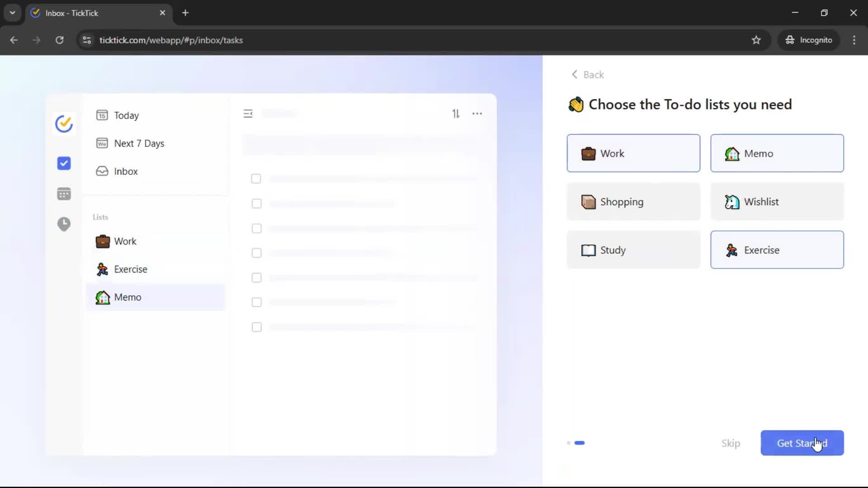Go back using the Back chevron link
This screenshot has height=488, width=868.
coord(587,75)
